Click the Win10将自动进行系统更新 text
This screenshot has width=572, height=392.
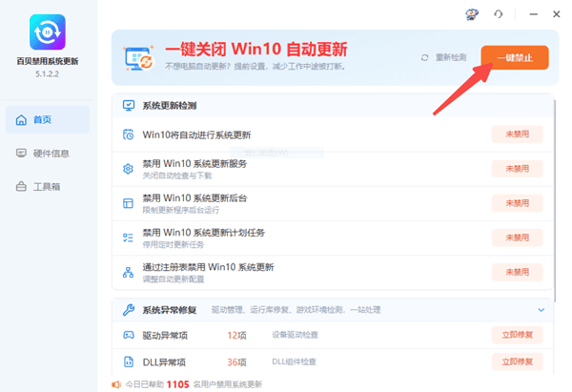pos(196,135)
